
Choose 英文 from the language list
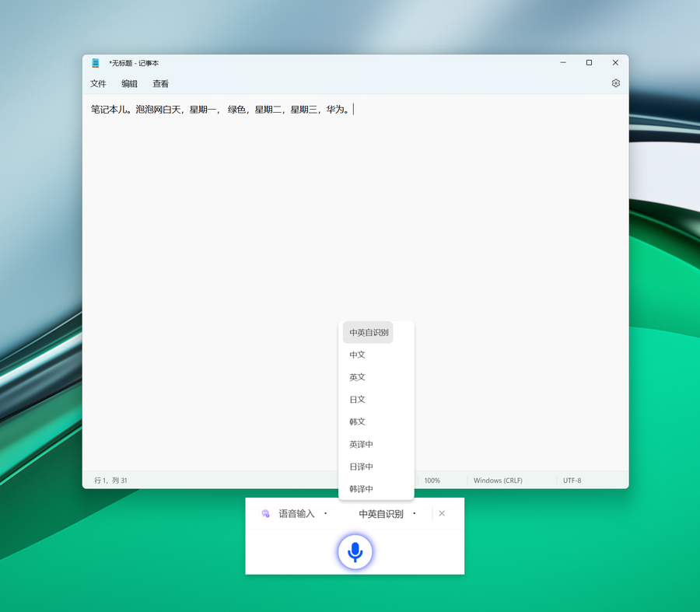[x=358, y=377]
